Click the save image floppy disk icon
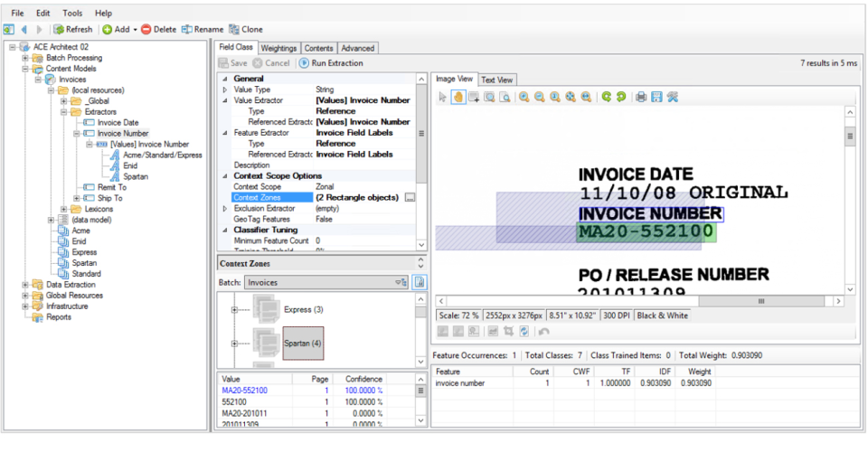 pyautogui.click(x=656, y=97)
